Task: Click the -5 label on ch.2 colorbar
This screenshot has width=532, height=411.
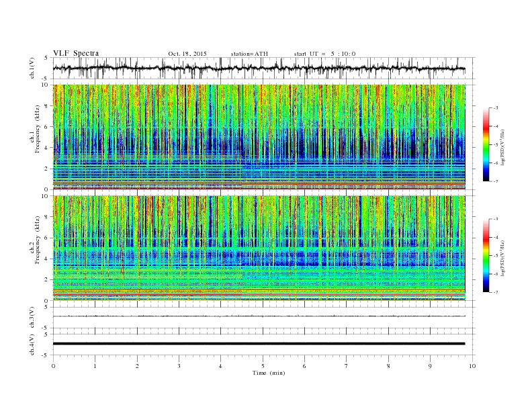Action: coord(495,256)
